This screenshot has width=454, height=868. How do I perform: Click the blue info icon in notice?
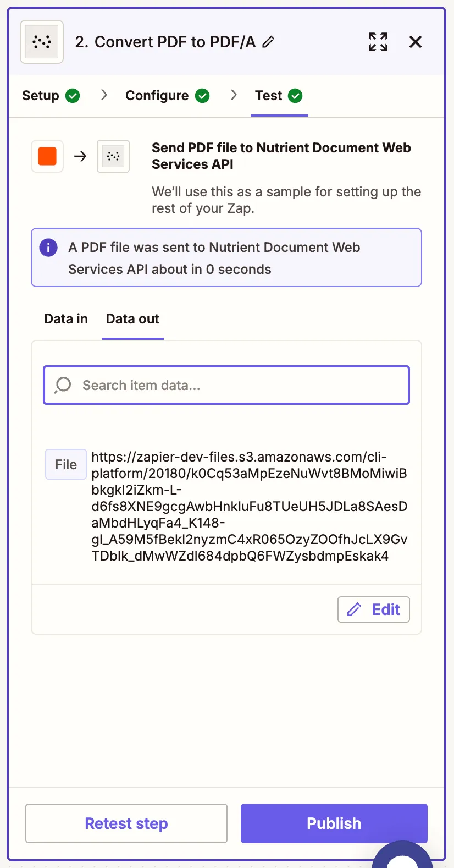pos(48,248)
